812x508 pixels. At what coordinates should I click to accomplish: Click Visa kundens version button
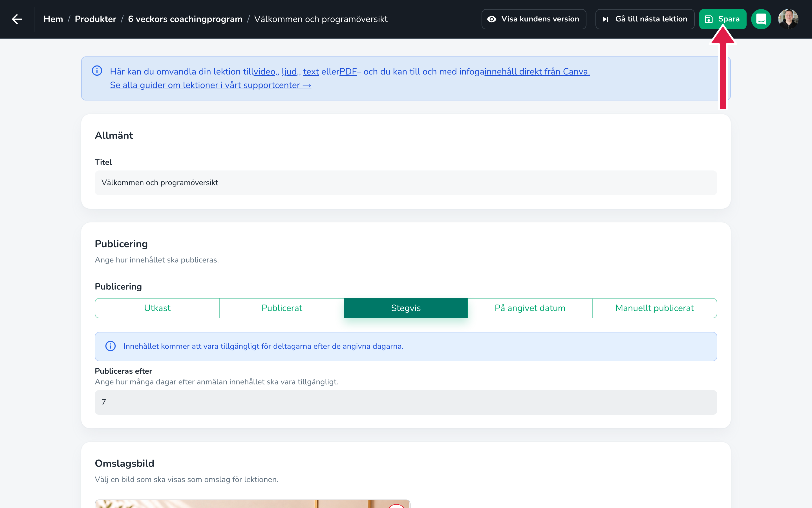click(x=534, y=19)
